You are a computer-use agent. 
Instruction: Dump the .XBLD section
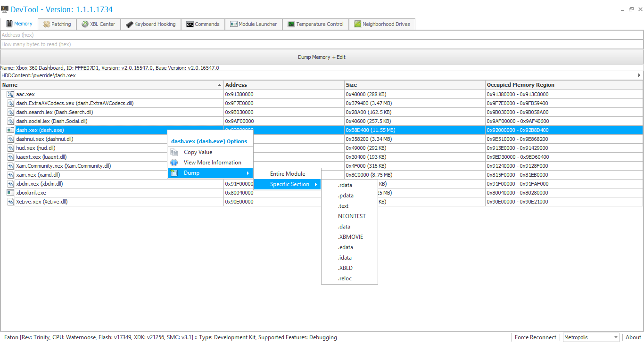click(x=349, y=268)
